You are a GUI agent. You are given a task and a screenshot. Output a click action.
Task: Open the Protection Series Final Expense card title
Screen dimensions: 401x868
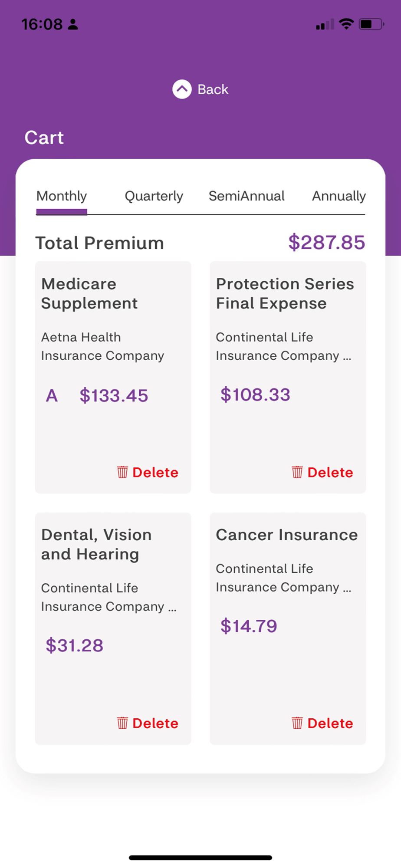285,293
